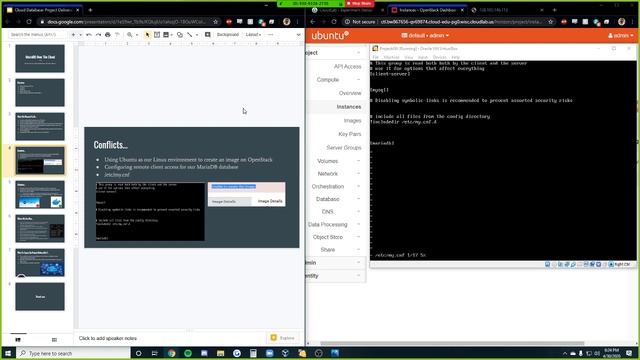The width and height of the screenshot is (640, 360).
Task: Choose the select cursor tool
Action: (x=147, y=35)
